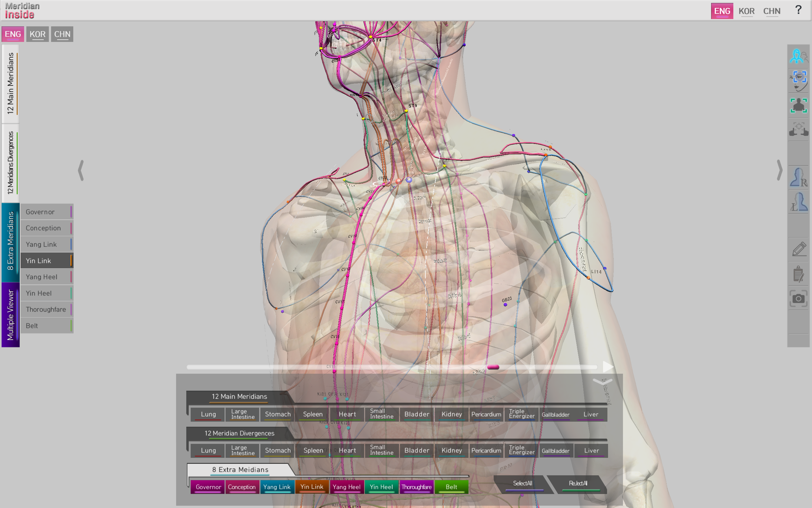
Task: Toggle Liver in Meridian Divergences row
Action: click(x=591, y=451)
